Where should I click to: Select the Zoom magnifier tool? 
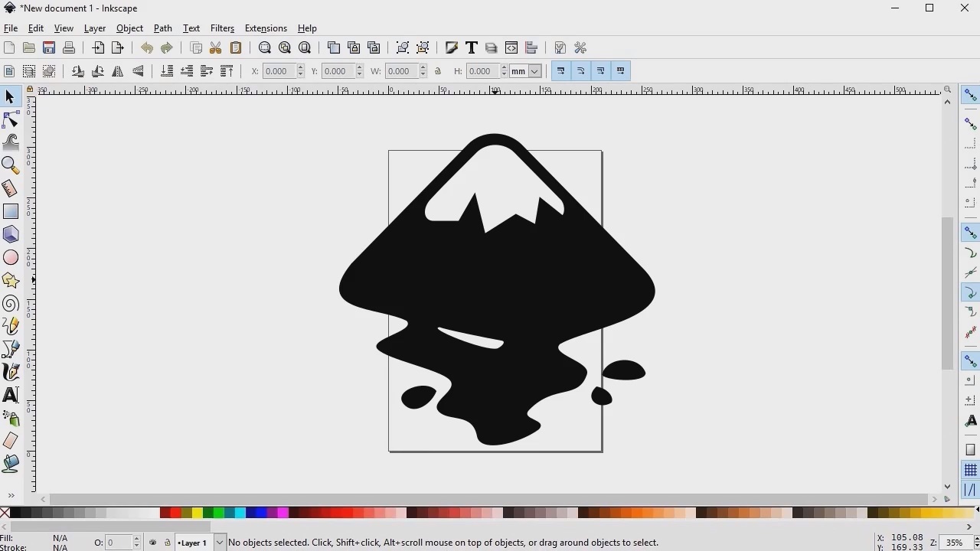click(11, 165)
